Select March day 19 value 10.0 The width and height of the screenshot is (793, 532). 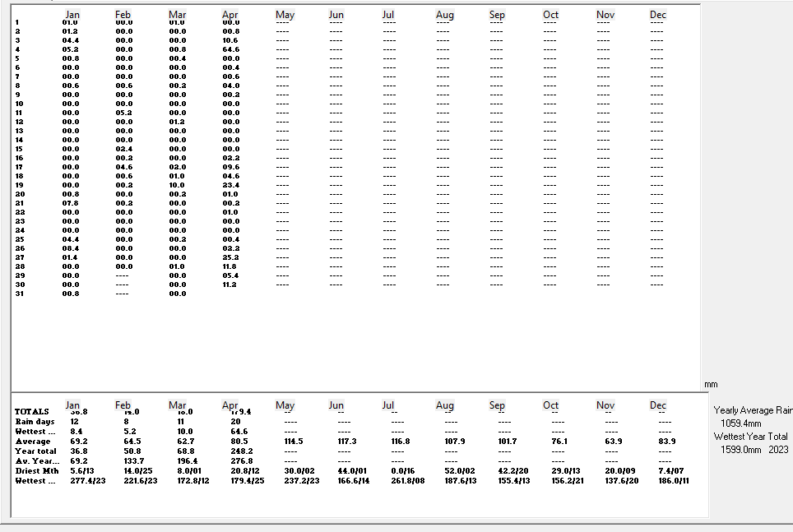pyautogui.click(x=177, y=185)
